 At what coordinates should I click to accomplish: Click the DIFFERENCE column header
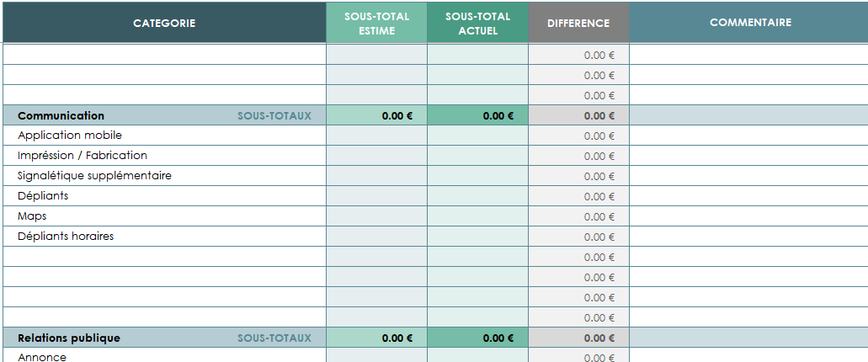click(x=578, y=23)
